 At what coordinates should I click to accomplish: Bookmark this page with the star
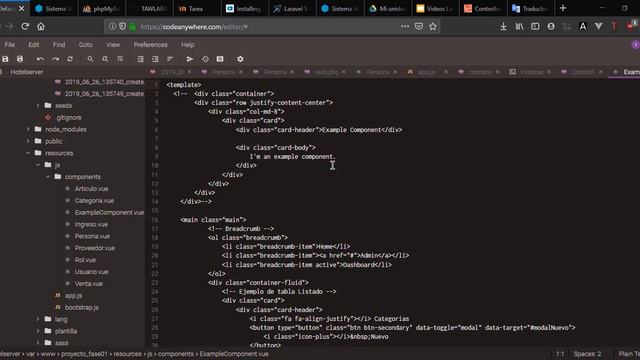tap(433, 27)
